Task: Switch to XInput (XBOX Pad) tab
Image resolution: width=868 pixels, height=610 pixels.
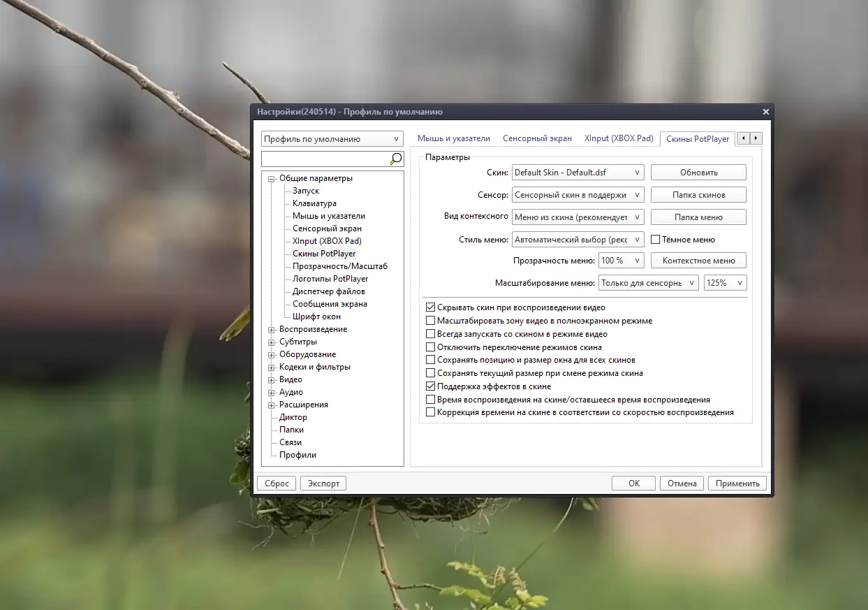Action: pyautogui.click(x=619, y=138)
